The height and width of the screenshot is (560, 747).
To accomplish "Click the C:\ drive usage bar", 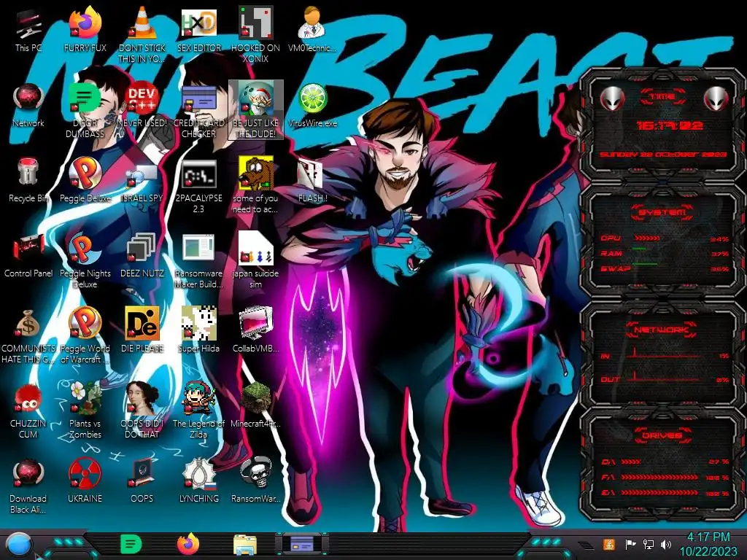I will click(x=631, y=462).
